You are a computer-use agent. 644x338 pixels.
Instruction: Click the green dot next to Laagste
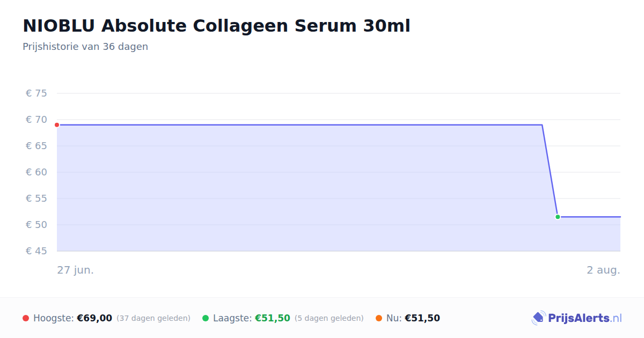[206, 318]
